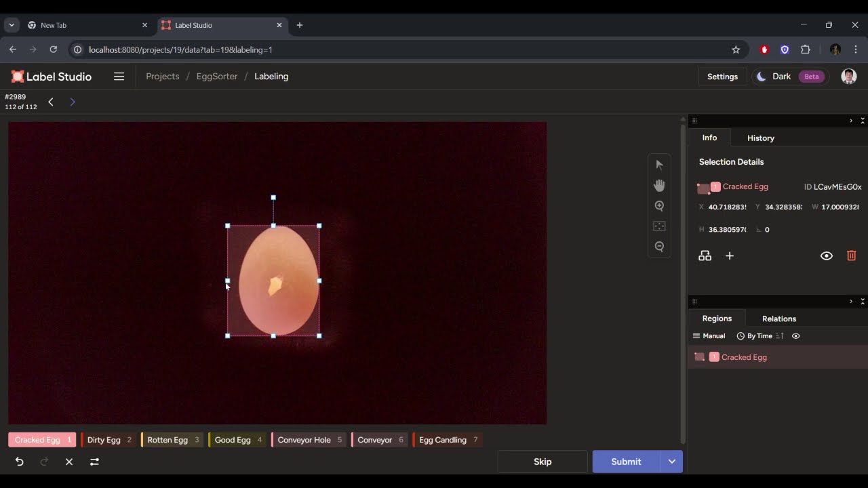Click the red browser extension icon

point(764,49)
